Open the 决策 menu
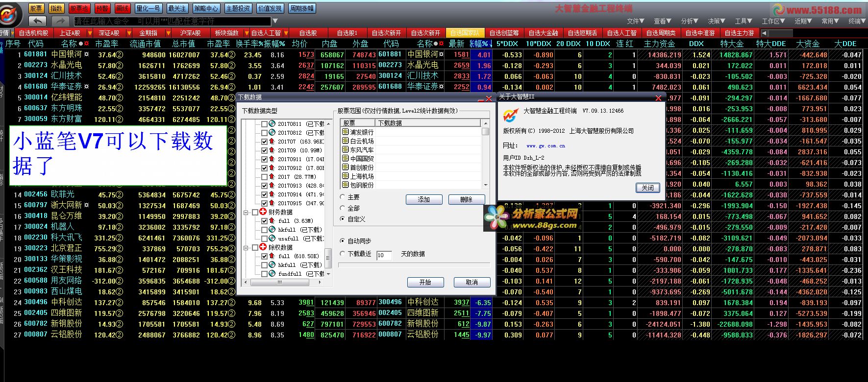This screenshot has width=868, height=382. pyautogui.click(x=717, y=21)
